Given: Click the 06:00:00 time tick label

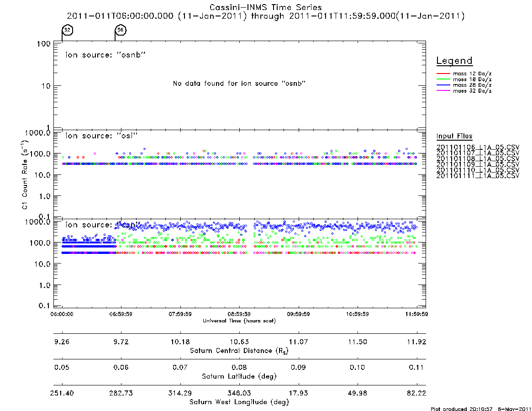Looking at the screenshot, I should pyautogui.click(x=62, y=314).
